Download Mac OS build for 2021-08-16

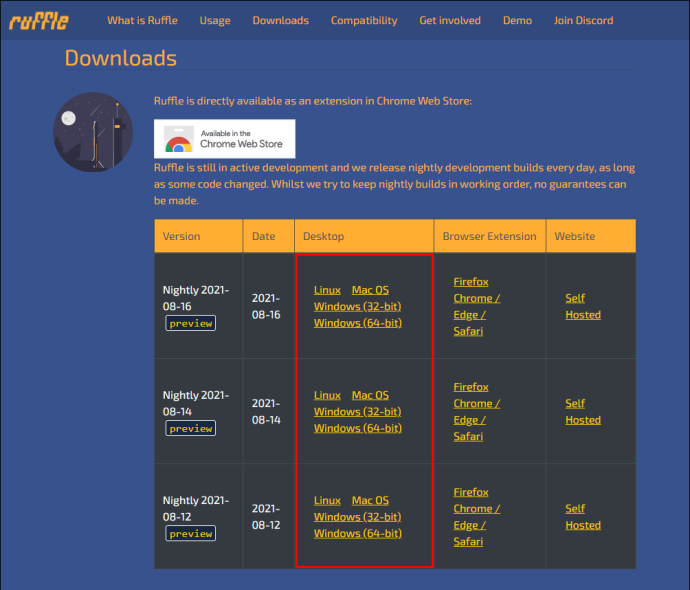pyautogui.click(x=370, y=290)
